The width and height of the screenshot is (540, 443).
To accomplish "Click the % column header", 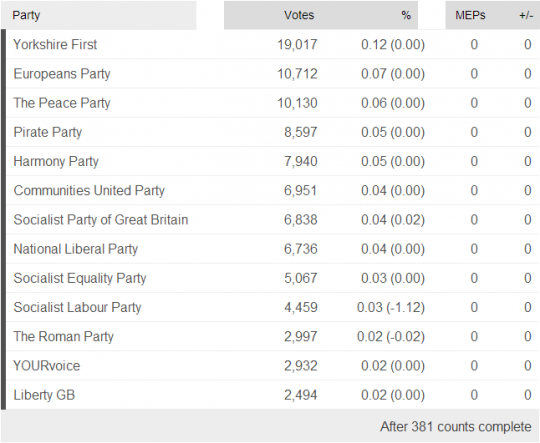I will 406,15.
